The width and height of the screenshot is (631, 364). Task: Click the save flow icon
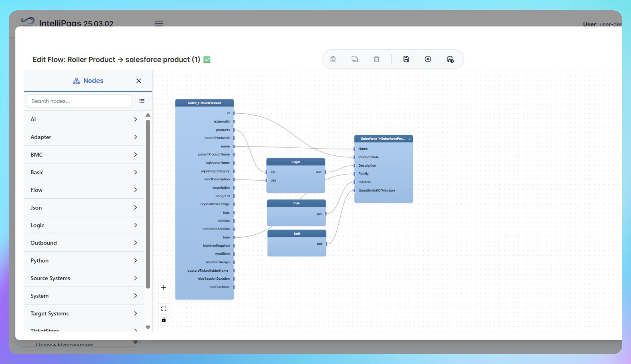pos(406,59)
